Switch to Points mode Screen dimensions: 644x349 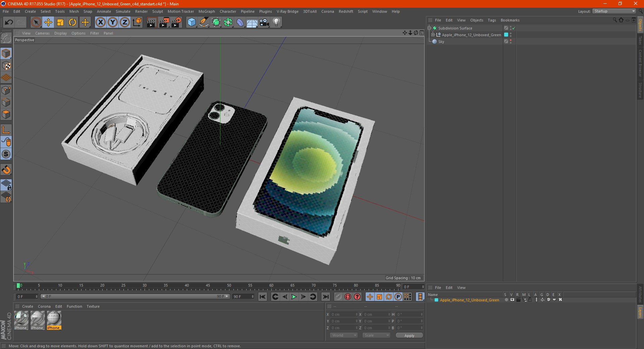pyautogui.click(x=6, y=90)
